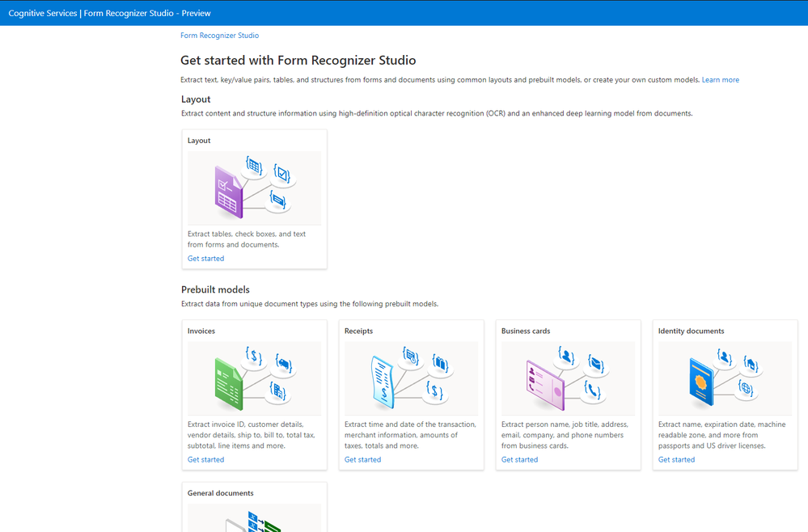Image resolution: width=808 pixels, height=532 pixels.
Task: Click the dollar sign bubble in Invoices card
Action: (253, 357)
